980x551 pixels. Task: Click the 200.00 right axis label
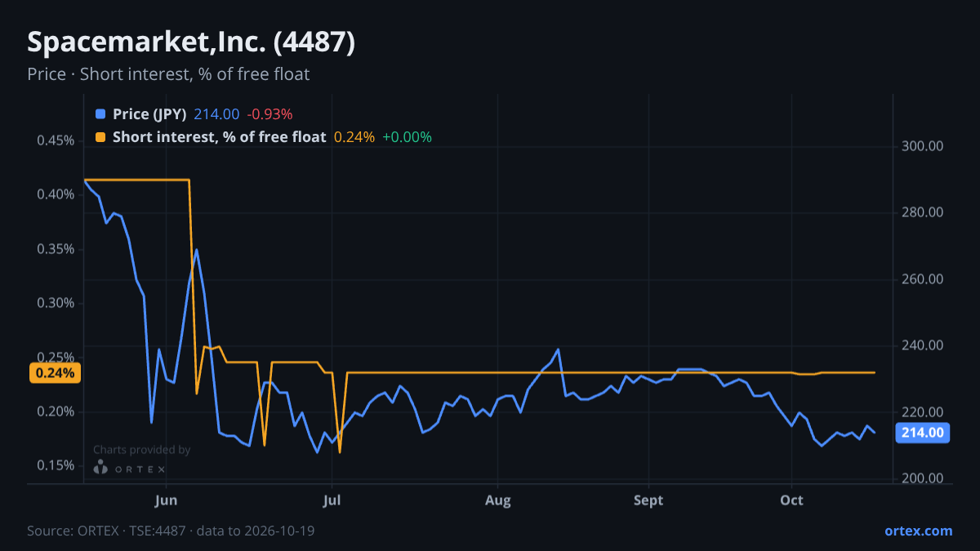pyautogui.click(x=923, y=478)
